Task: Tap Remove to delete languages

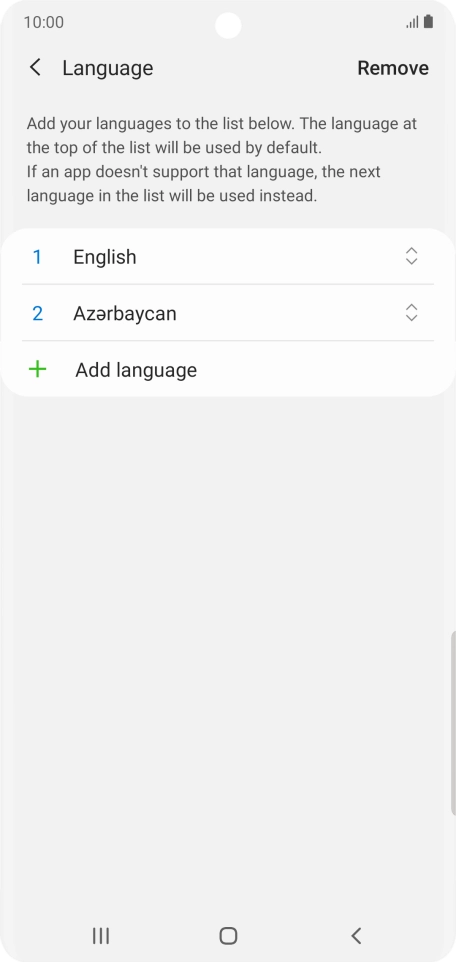Action: [x=393, y=68]
